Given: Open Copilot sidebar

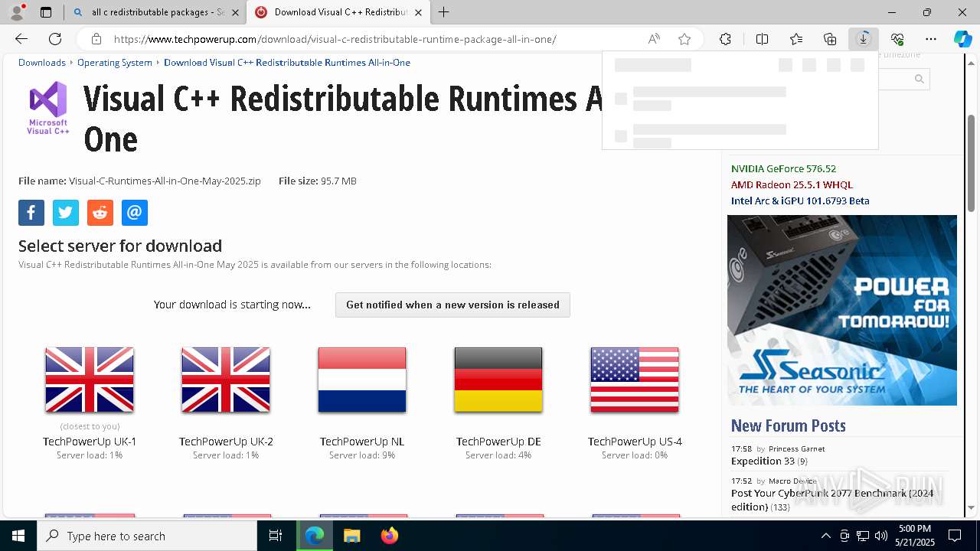Looking at the screenshot, I should click(962, 39).
